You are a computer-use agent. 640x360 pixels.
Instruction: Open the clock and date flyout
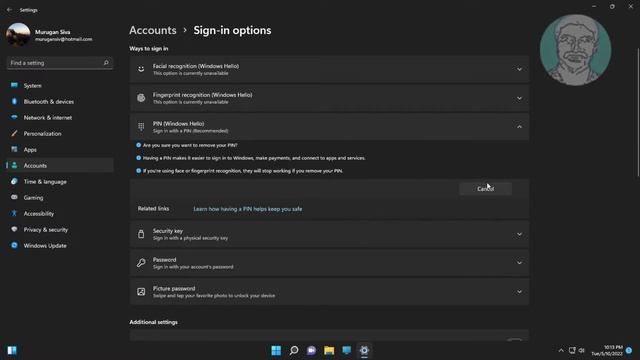coord(607,351)
